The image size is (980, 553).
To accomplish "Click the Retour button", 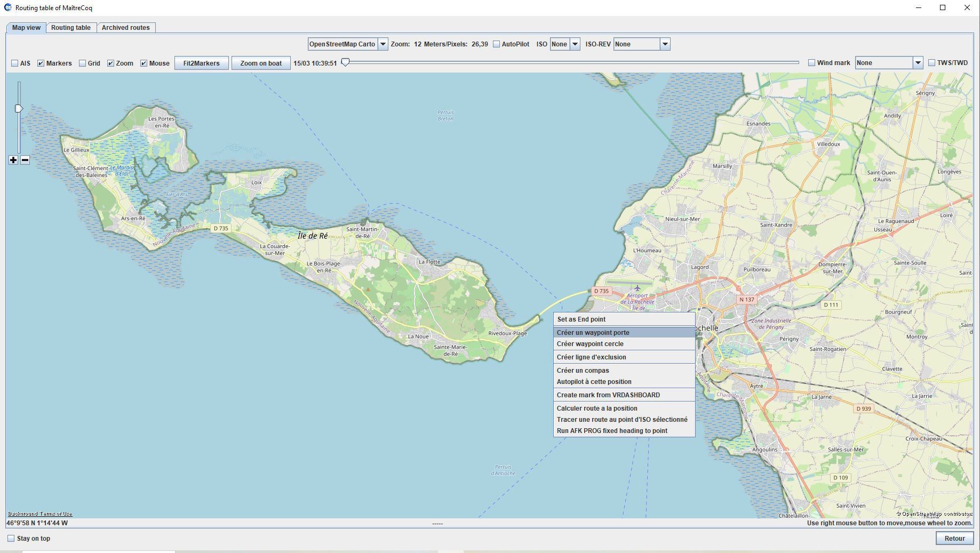I will pyautogui.click(x=954, y=539).
